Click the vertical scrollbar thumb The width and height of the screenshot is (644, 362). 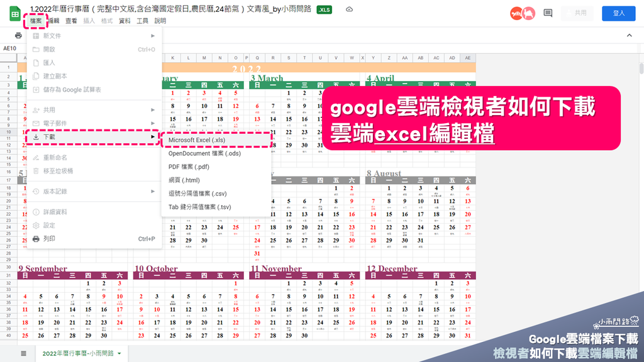click(x=641, y=69)
